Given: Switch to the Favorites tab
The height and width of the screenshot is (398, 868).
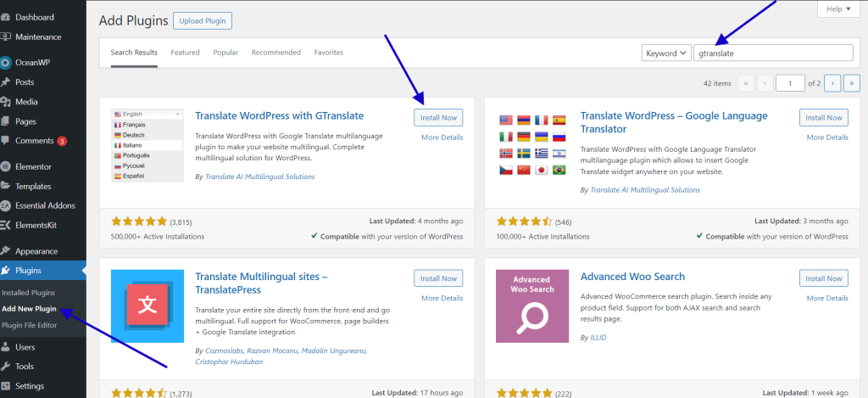Looking at the screenshot, I should (329, 53).
